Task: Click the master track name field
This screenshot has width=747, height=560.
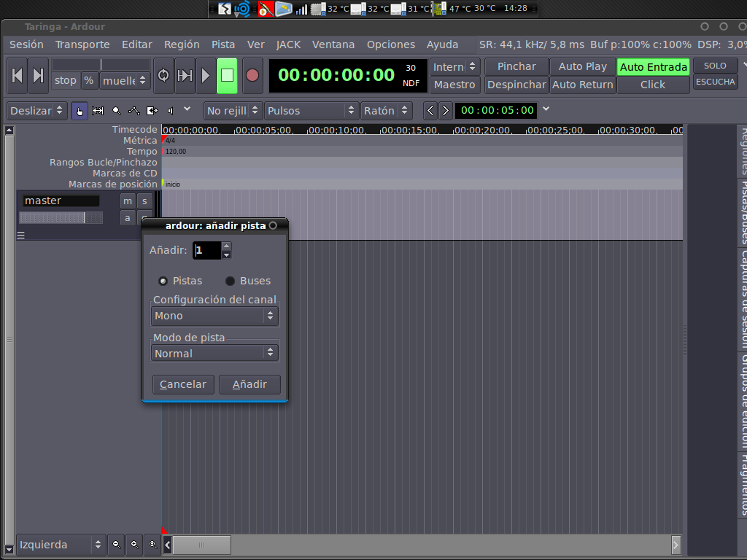Action: (61, 201)
